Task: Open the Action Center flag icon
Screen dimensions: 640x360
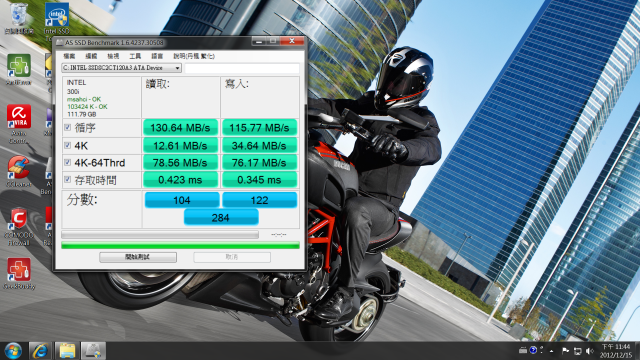Action: [x=565, y=350]
